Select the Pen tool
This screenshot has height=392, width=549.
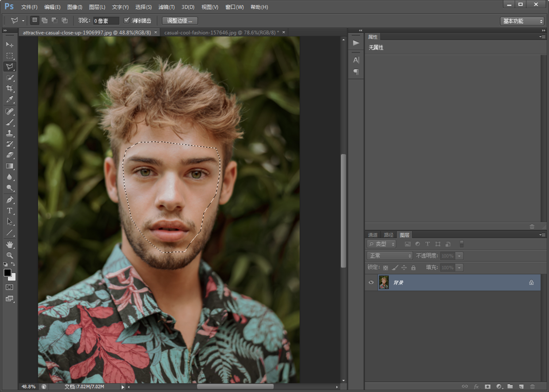click(x=9, y=200)
